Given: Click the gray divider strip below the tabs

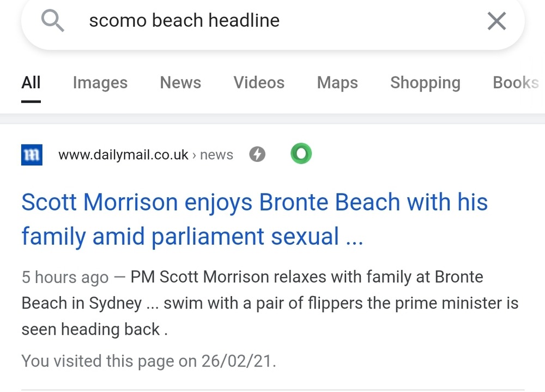Looking at the screenshot, I should 272,118.
